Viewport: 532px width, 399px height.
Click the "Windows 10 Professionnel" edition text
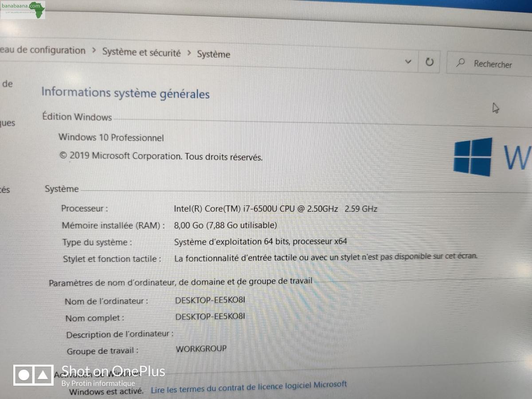[111, 138]
